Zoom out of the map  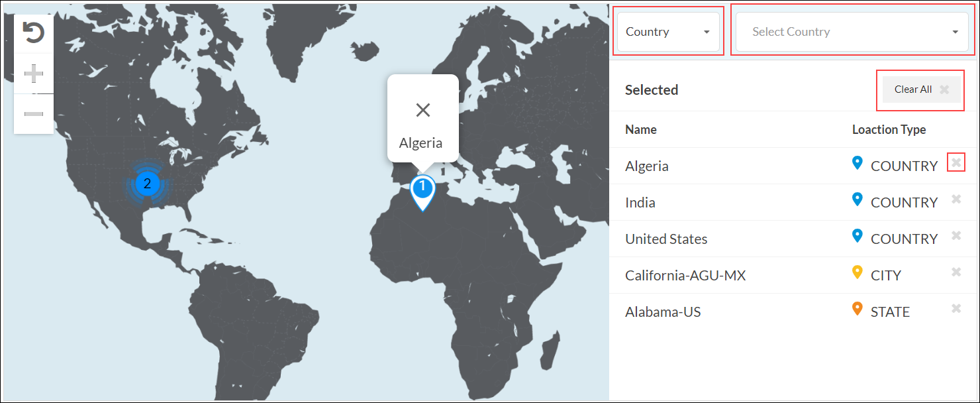[33, 114]
